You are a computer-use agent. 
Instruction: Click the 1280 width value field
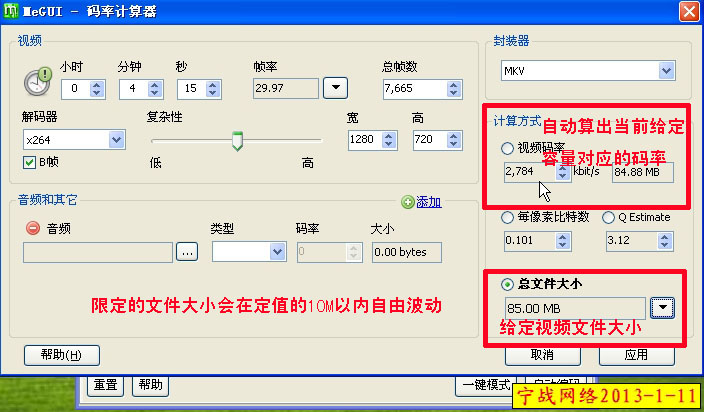point(365,140)
